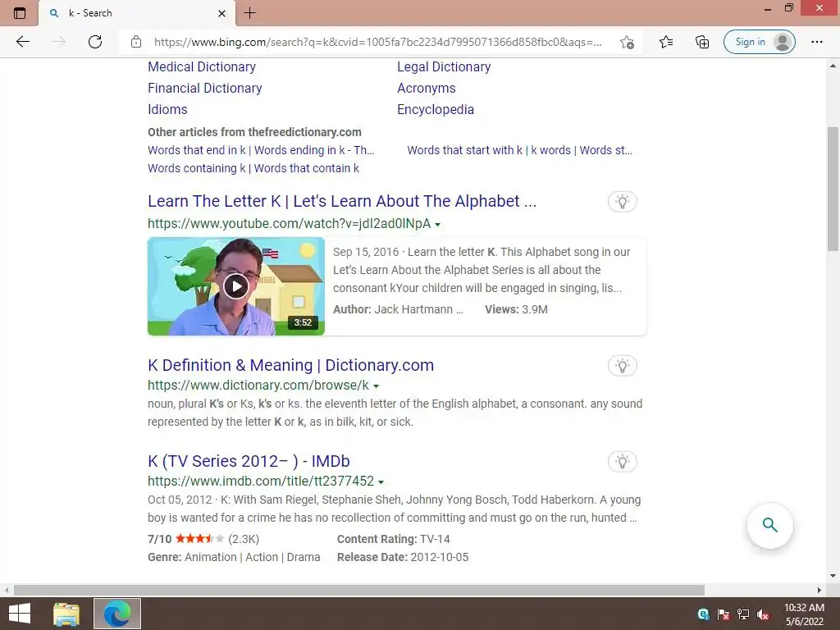Open the Idioms link
The width and height of the screenshot is (840, 630).
[167, 110]
